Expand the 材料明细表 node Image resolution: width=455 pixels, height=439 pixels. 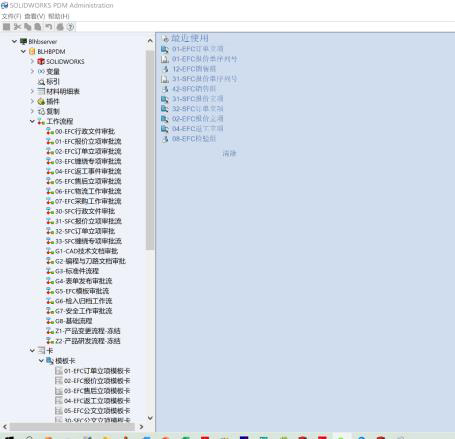(x=32, y=91)
